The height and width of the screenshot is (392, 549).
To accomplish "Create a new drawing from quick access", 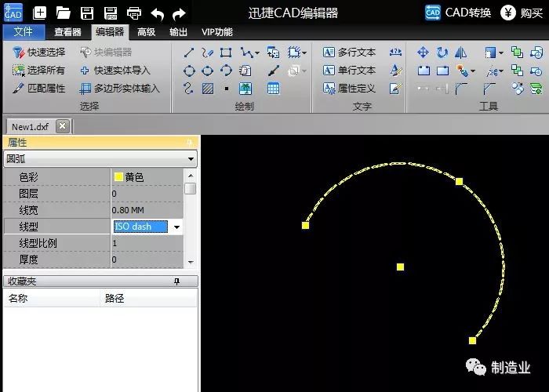I will click(x=39, y=13).
